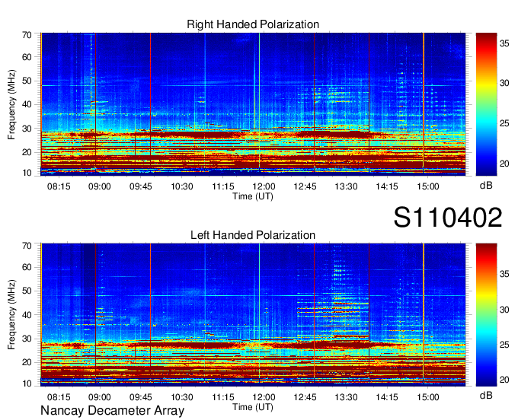This screenshot has height=420, width=518.
Task: Click 12:45 tick on right-handed plot time axis
Action: (x=305, y=186)
